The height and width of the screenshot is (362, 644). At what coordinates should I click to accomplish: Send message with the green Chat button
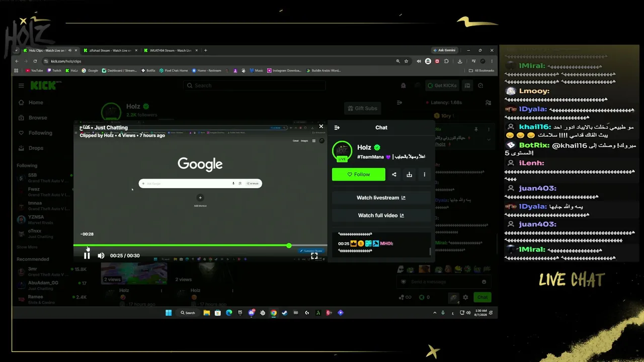tap(482, 297)
